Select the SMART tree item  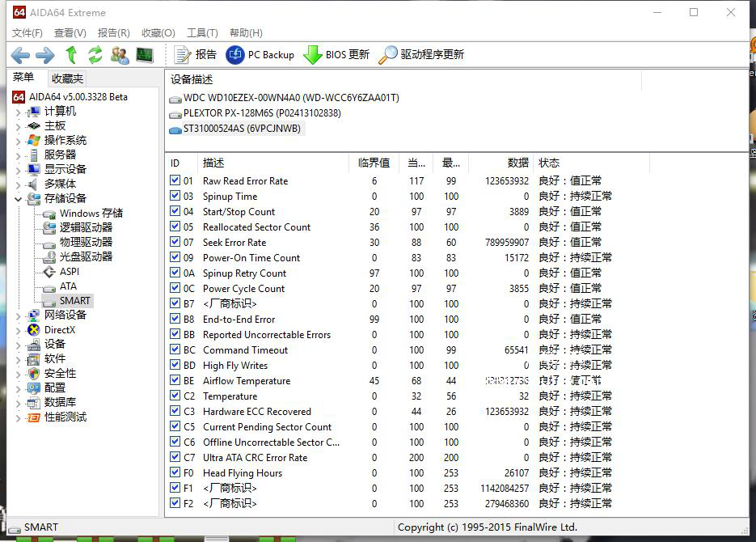click(67, 300)
